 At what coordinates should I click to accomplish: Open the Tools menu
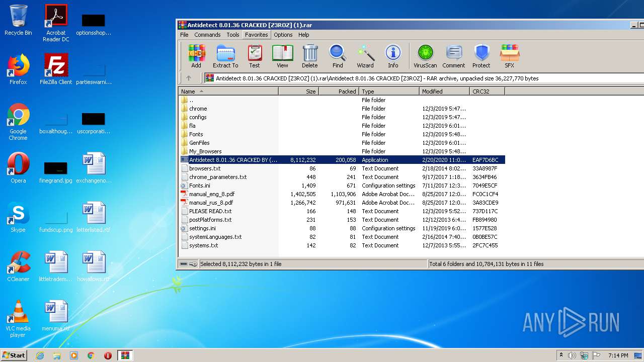tap(233, 35)
